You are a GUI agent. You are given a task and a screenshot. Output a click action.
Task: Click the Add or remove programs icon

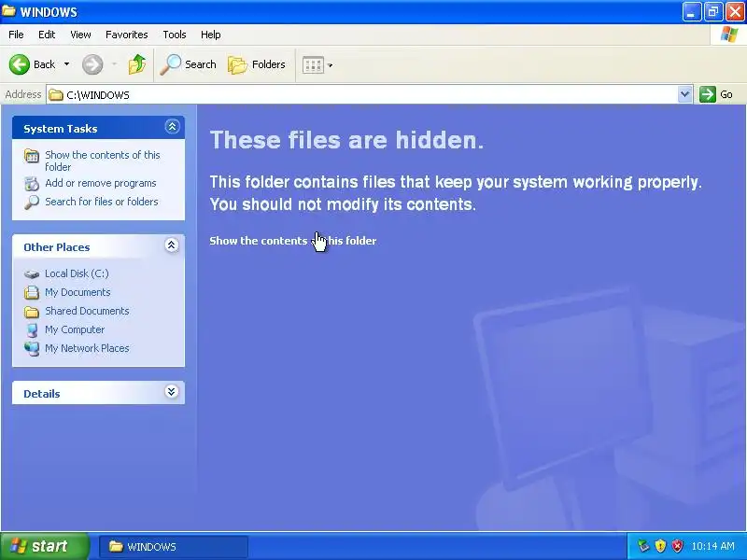click(x=32, y=183)
